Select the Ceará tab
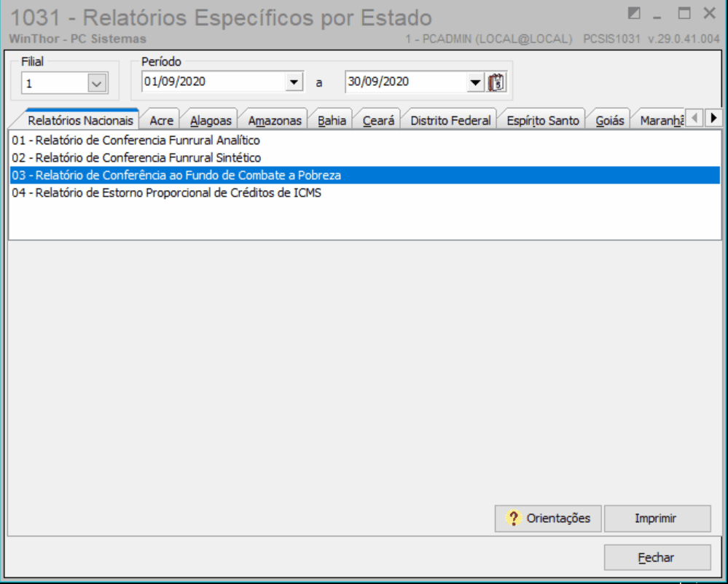 click(x=378, y=121)
